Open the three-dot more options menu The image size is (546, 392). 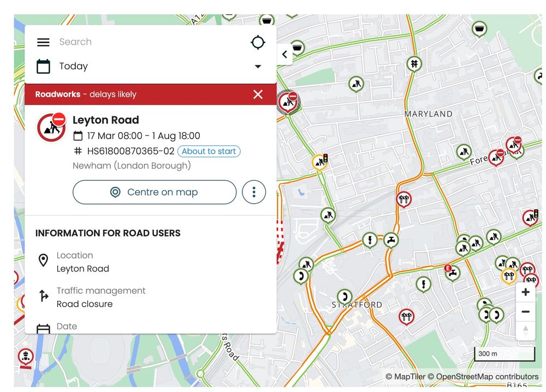pyautogui.click(x=254, y=192)
